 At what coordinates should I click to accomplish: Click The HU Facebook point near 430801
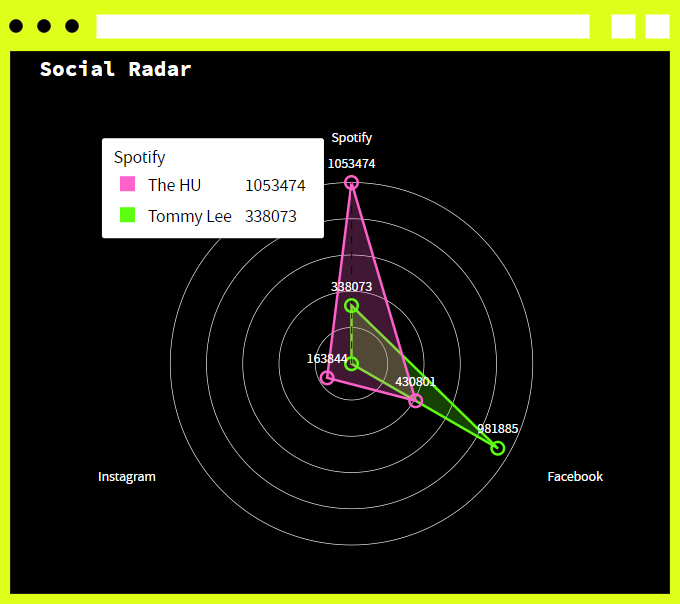tap(415, 401)
